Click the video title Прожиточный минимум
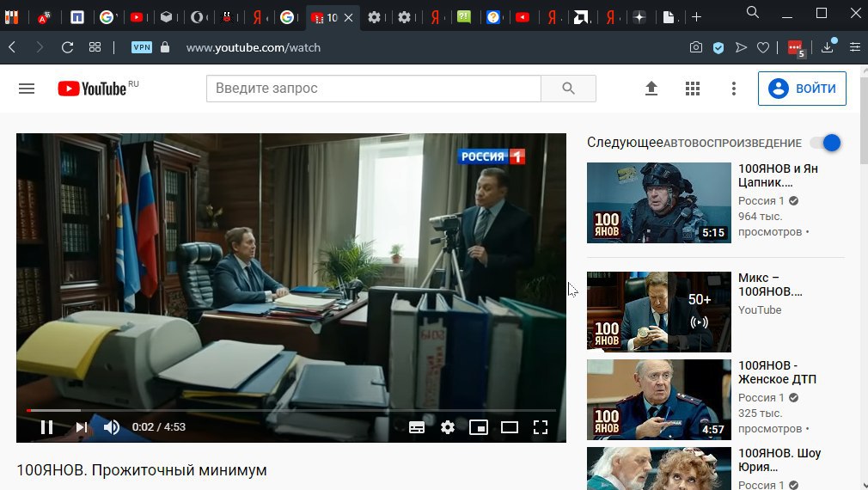 (x=142, y=470)
